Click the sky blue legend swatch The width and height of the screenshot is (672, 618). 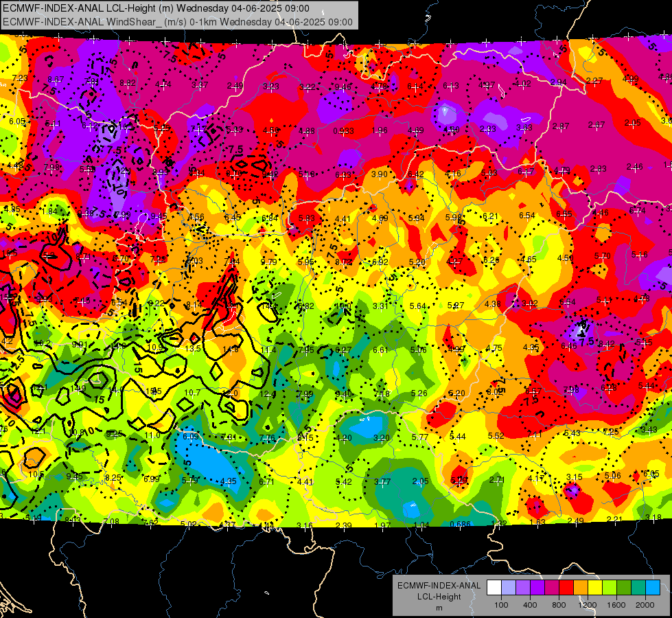(x=653, y=588)
